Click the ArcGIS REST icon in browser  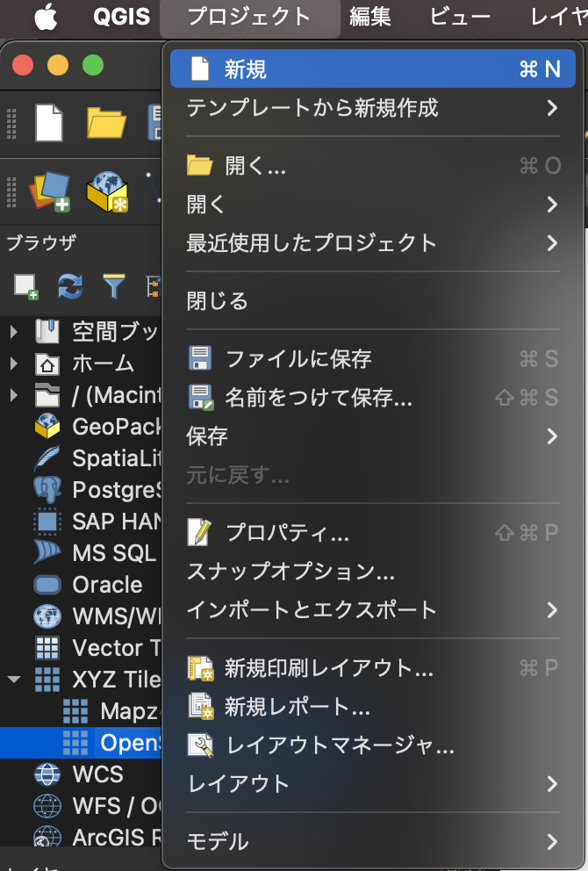[47, 837]
